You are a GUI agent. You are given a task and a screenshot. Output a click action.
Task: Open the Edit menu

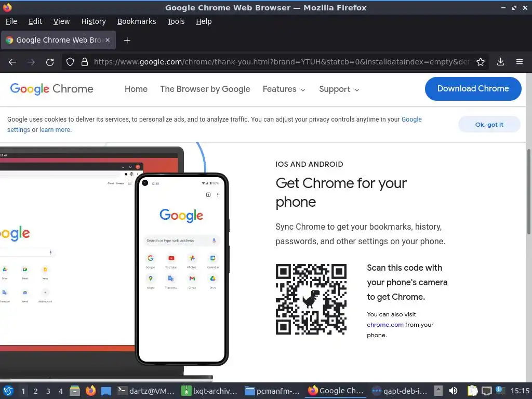[35, 21]
